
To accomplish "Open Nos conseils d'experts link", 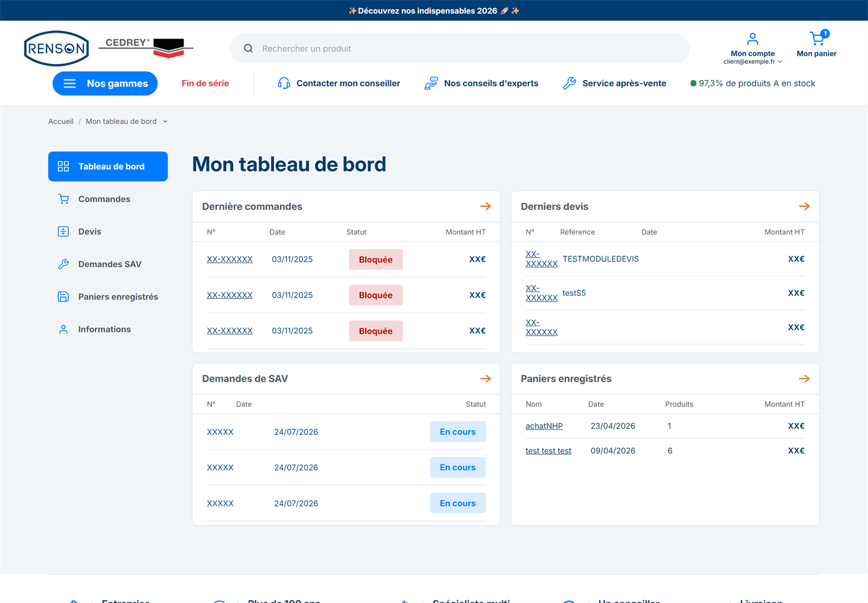I will [x=491, y=83].
